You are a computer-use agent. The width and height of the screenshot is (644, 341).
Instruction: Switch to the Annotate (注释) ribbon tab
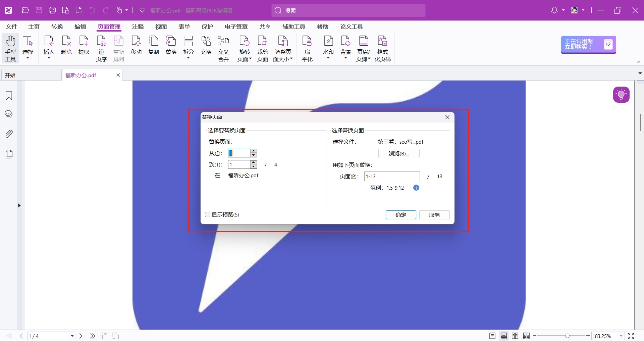(138, 27)
